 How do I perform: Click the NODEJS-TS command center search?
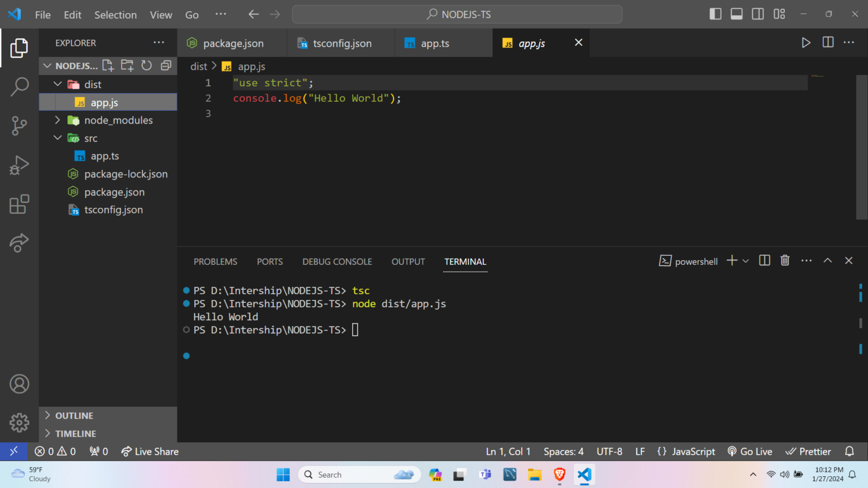(x=457, y=14)
